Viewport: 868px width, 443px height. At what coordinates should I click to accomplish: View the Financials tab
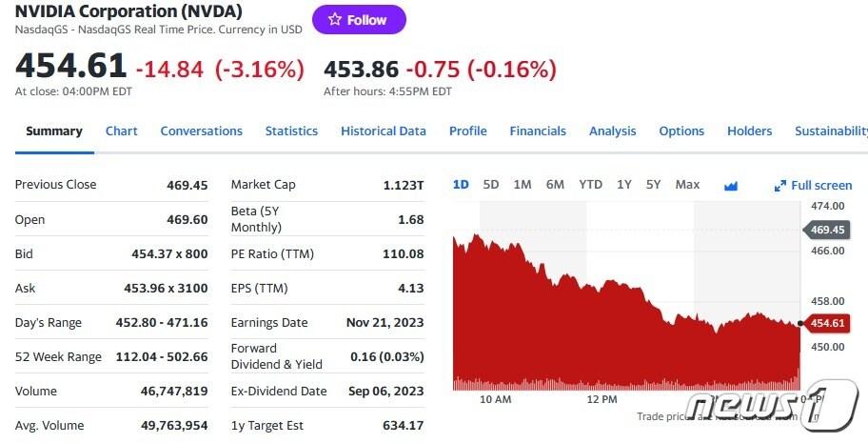pyautogui.click(x=538, y=131)
